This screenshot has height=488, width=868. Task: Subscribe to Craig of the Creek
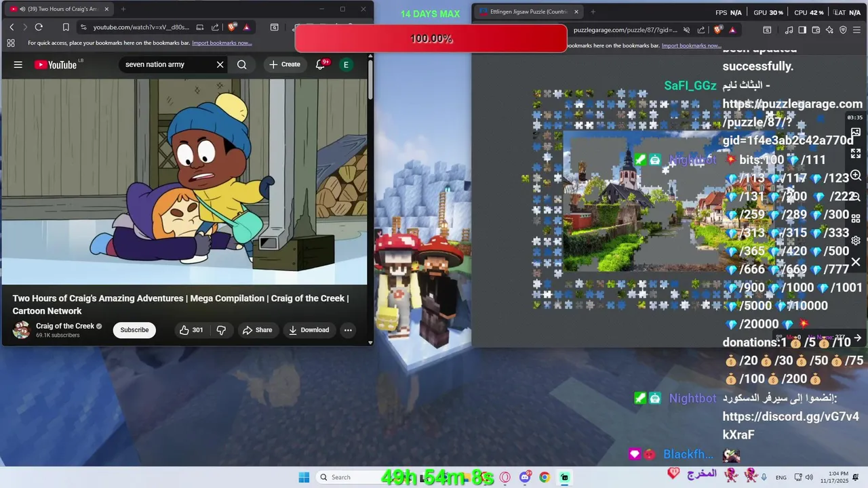click(134, 330)
